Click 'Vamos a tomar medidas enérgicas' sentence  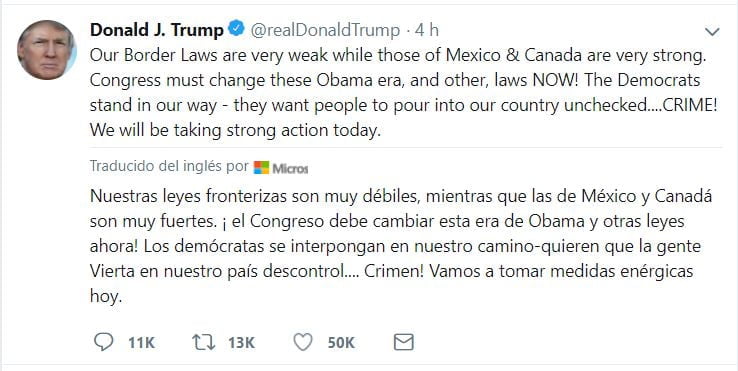[x=561, y=271]
